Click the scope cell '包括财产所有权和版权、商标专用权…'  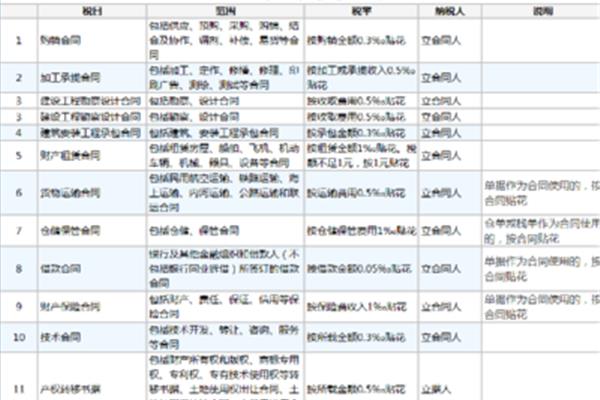(x=224, y=377)
